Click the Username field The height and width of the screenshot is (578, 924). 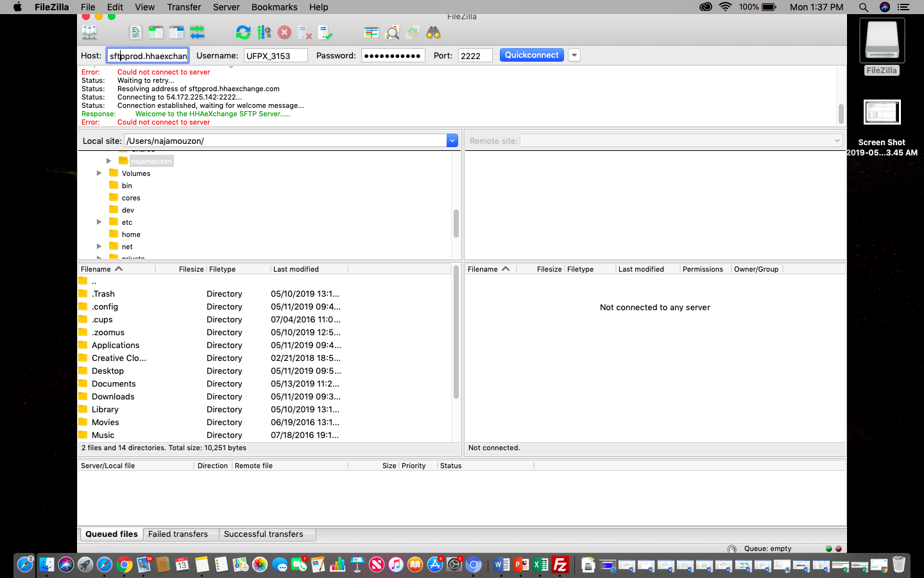(x=275, y=56)
